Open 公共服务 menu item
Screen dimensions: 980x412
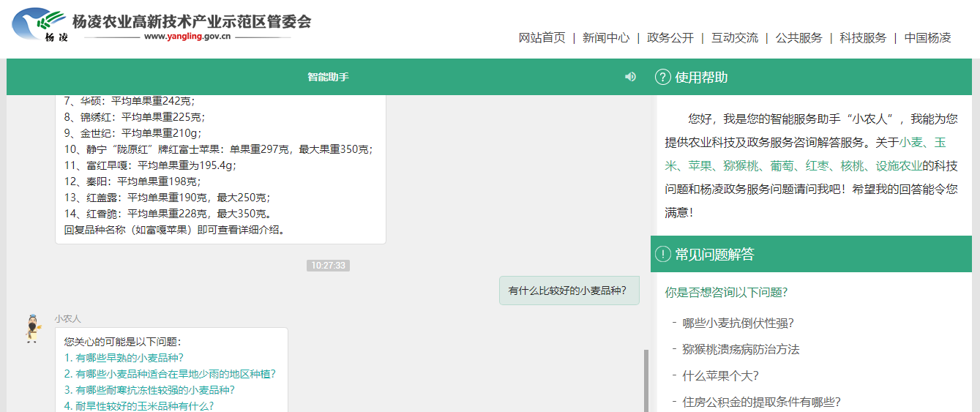(799, 38)
